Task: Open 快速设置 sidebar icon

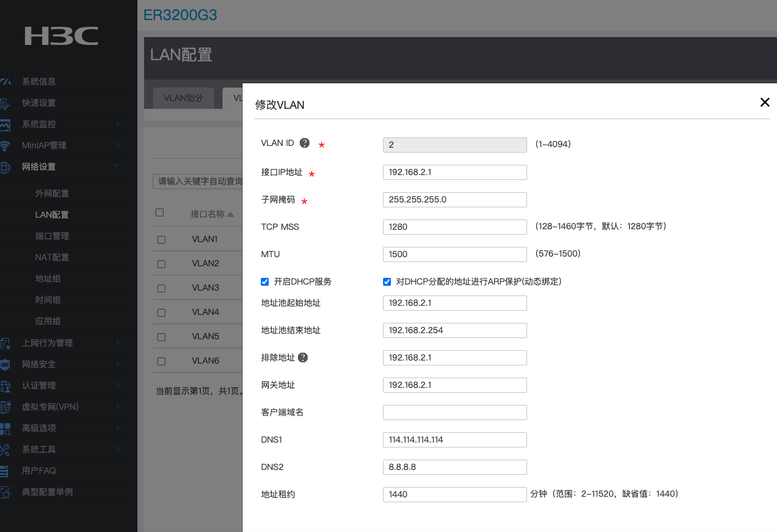Action: [x=5, y=103]
